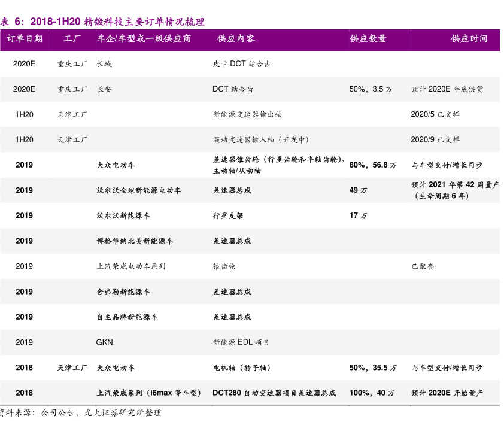Viewport: 504px width, 422px height.
Task: Select the 长城 cell
Action: tap(104, 64)
